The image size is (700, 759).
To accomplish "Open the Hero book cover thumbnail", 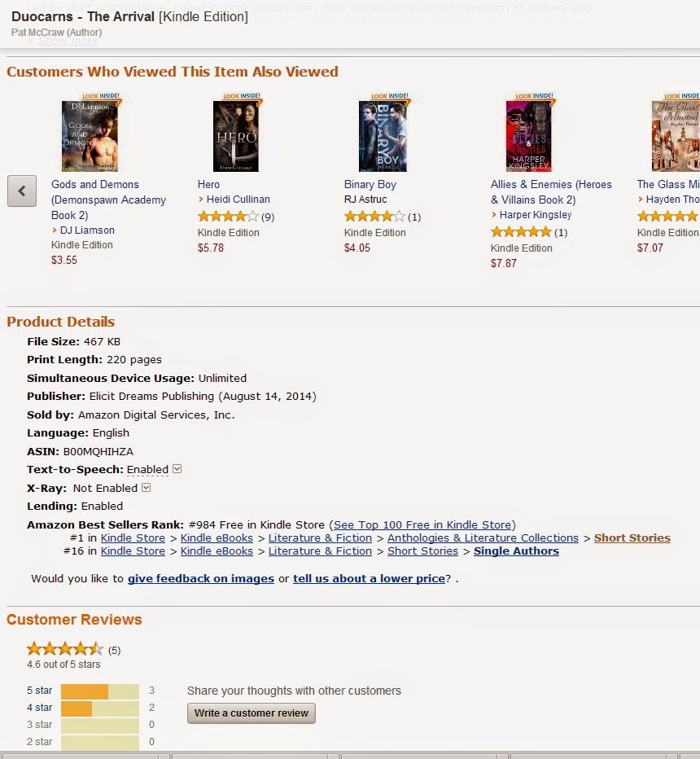I will (x=236, y=136).
